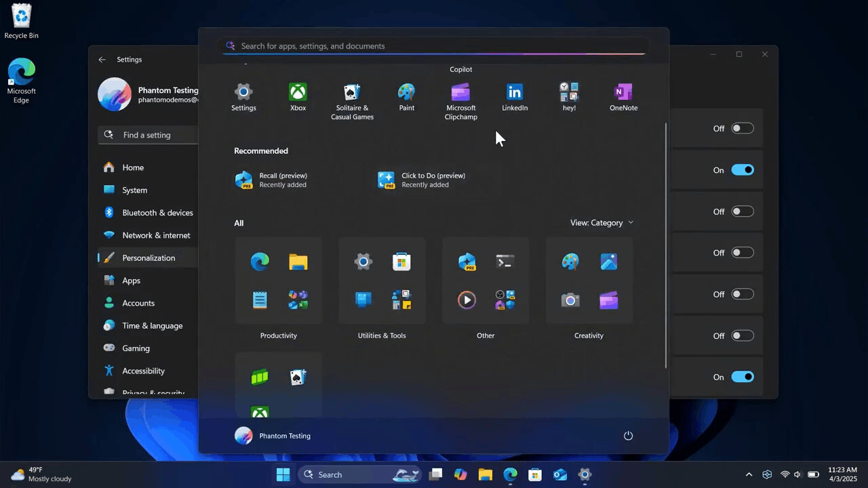Open pinned Microsoft Clipchamp app
The width and height of the screenshot is (868, 488).
coord(460,102)
